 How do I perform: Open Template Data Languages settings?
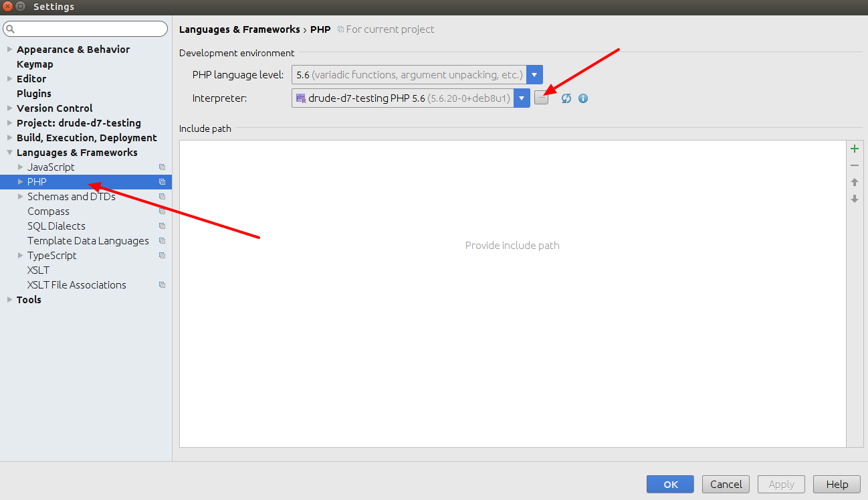(x=88, y=241)
